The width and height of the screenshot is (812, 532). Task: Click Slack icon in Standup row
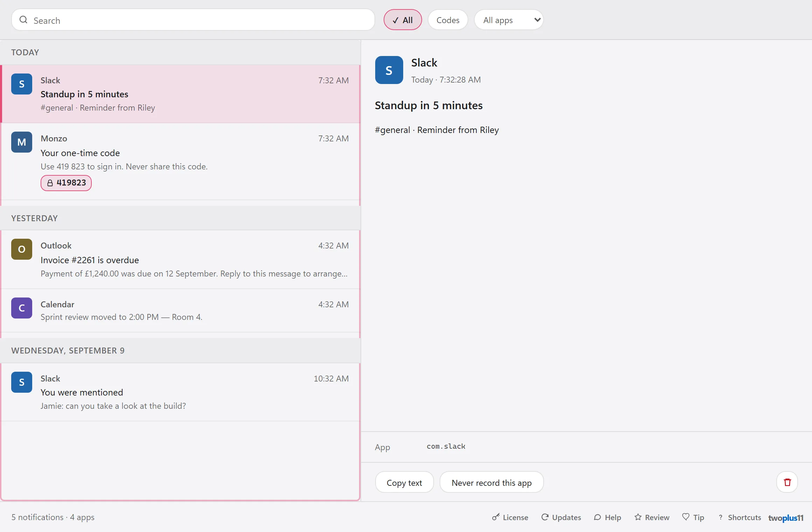(x=22, y=84)
